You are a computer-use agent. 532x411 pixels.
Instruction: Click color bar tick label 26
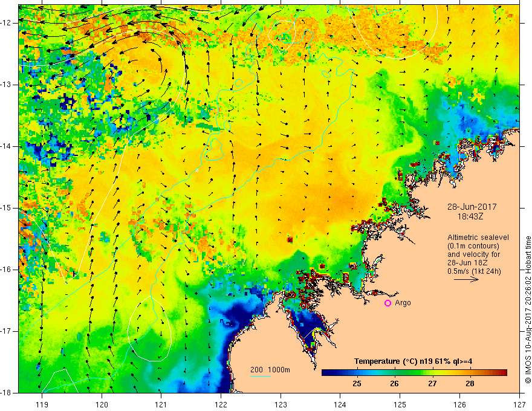394,384
